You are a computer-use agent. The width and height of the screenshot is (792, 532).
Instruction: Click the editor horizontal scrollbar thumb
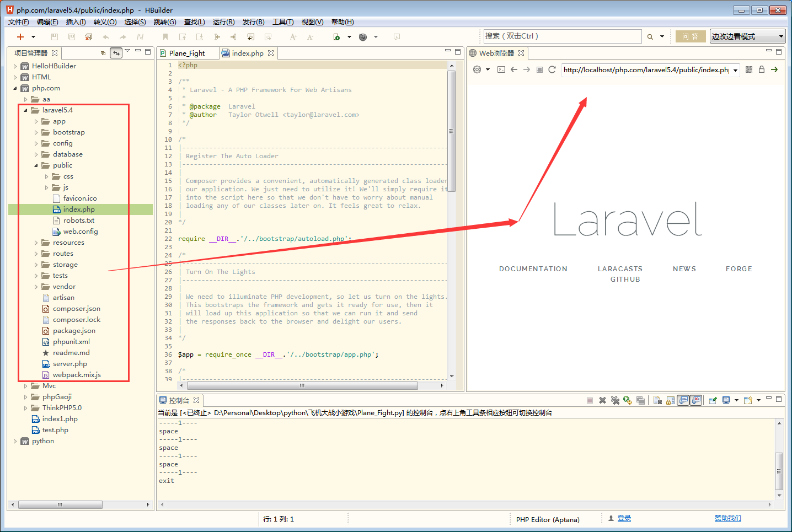(302, 386)
